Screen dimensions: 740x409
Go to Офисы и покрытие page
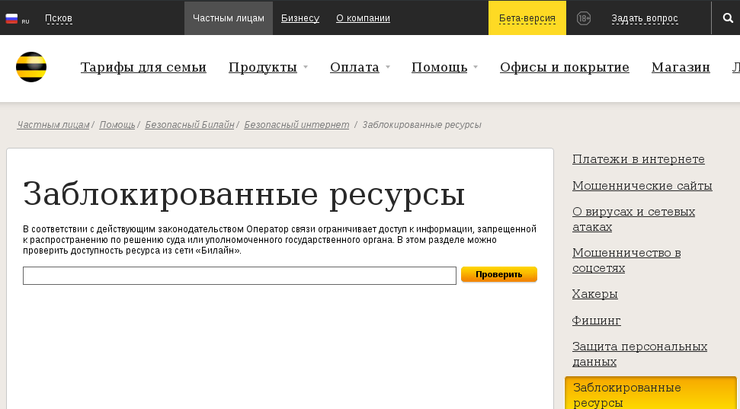[x=564, y=67]
